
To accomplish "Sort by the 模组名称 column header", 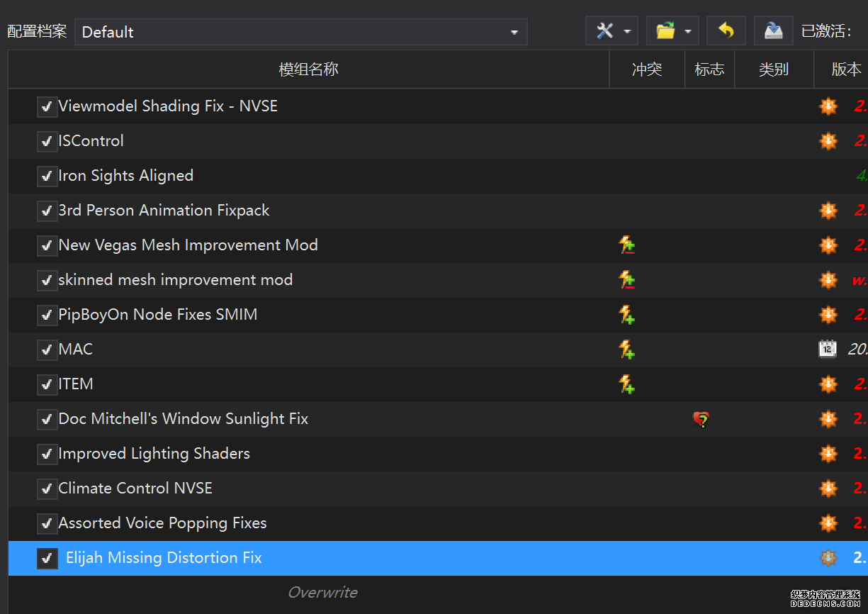I will point(308,69).
